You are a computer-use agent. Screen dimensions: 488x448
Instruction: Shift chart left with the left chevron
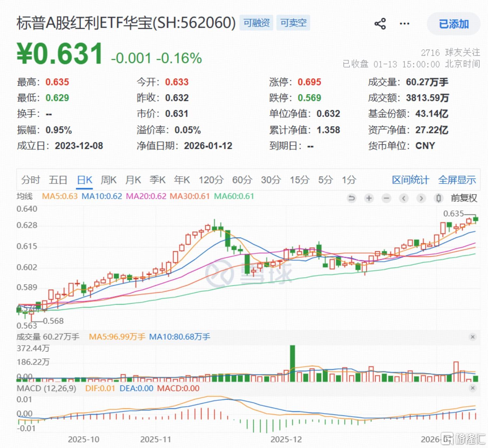[x=404, y=198]
